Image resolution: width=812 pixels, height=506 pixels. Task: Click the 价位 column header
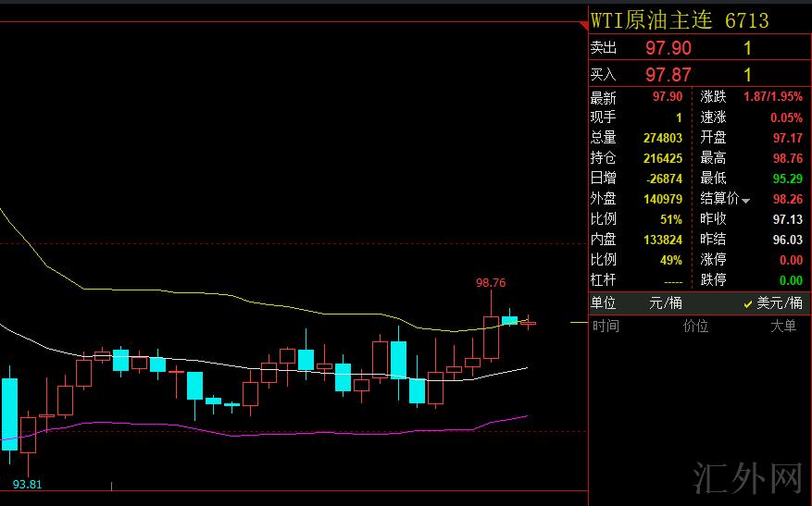(695, 326)
